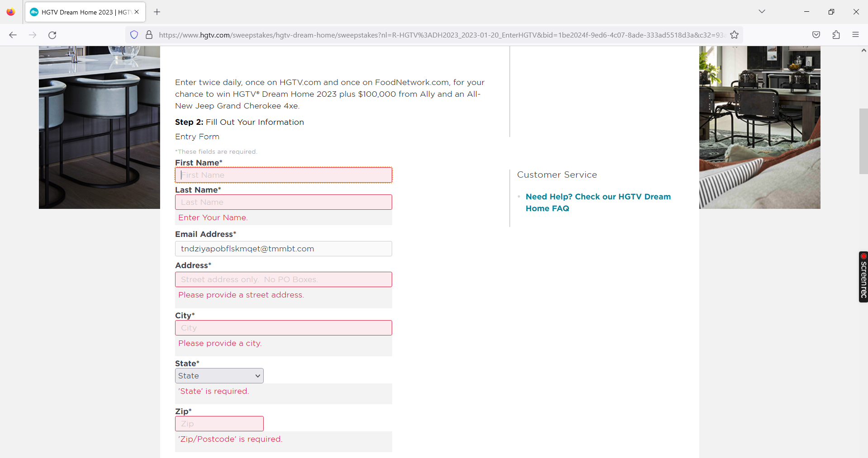Bookmark this page with the star icon

point(734,35)
